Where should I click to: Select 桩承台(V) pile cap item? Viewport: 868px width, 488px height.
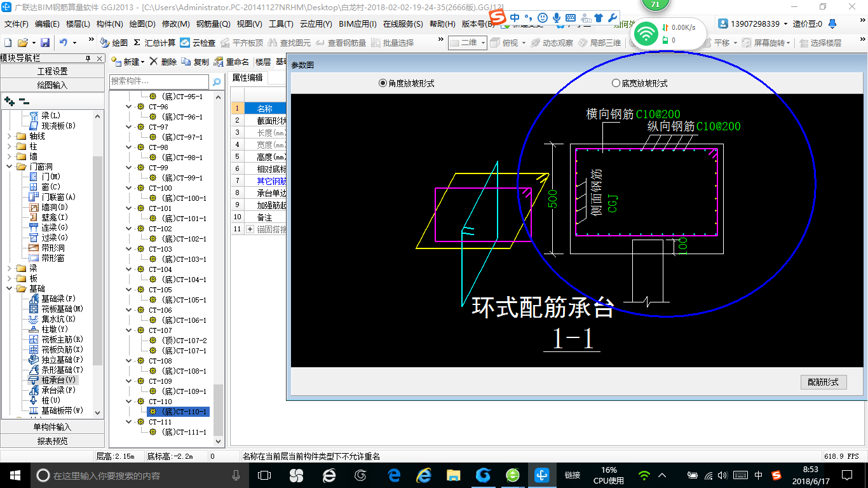(53, 380)
